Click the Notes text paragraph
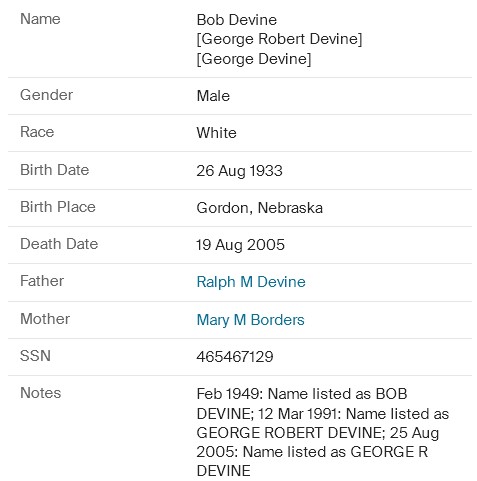Viewport: 477px width, 481px height. [323, 432]
